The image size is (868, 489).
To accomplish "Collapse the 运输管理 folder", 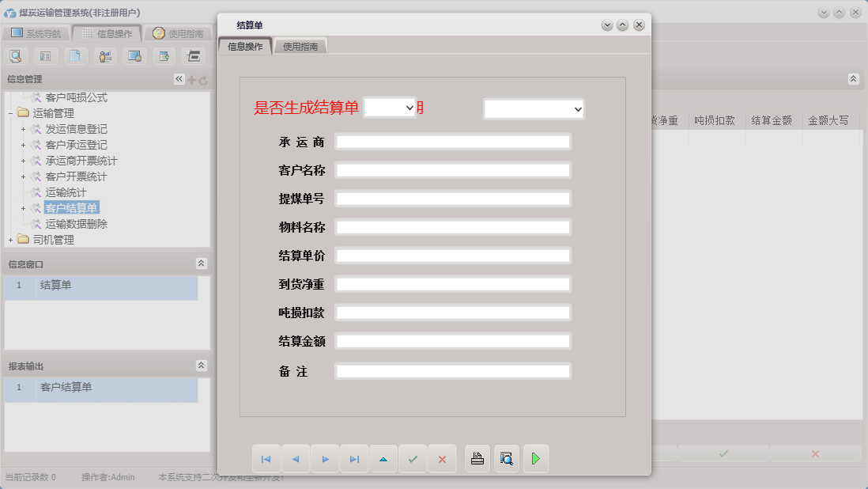I will pyautogui.click(x=9, y=113).
